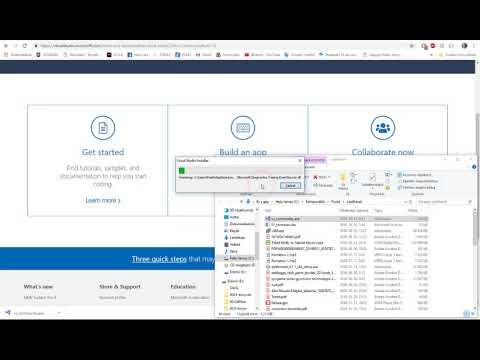Viewport: 480px width, 360px height.
Task: Select CD-meghajtó in Explorer navigation pane
Action: [x=239, y=265]
